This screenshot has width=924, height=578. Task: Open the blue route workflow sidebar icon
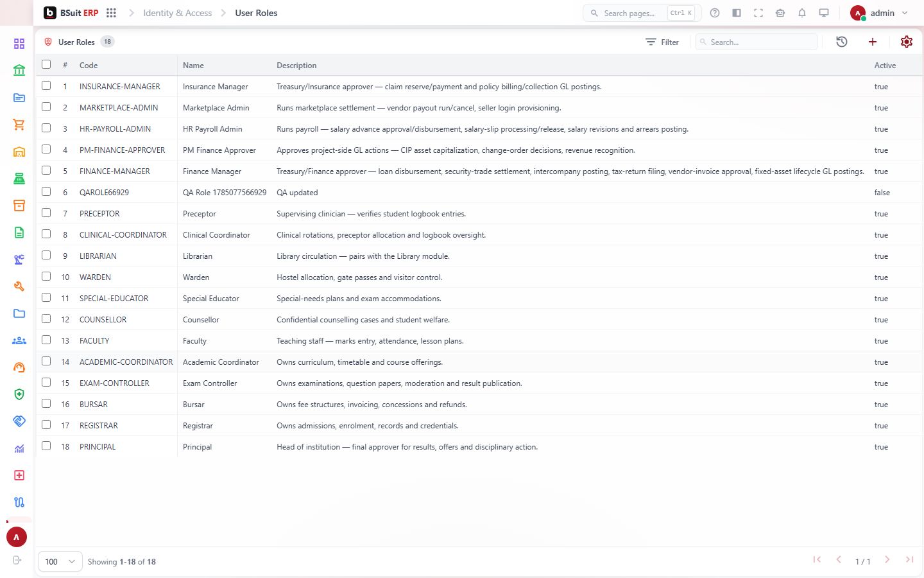click(x=19, y=502)
